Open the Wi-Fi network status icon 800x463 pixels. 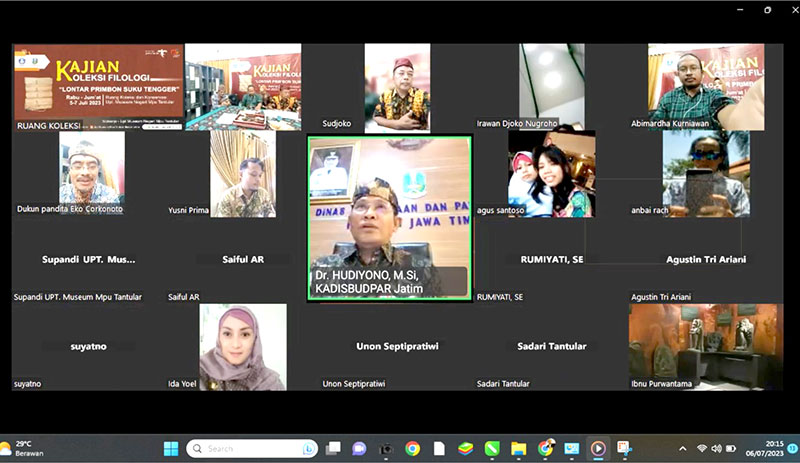(x=702, y=448)
